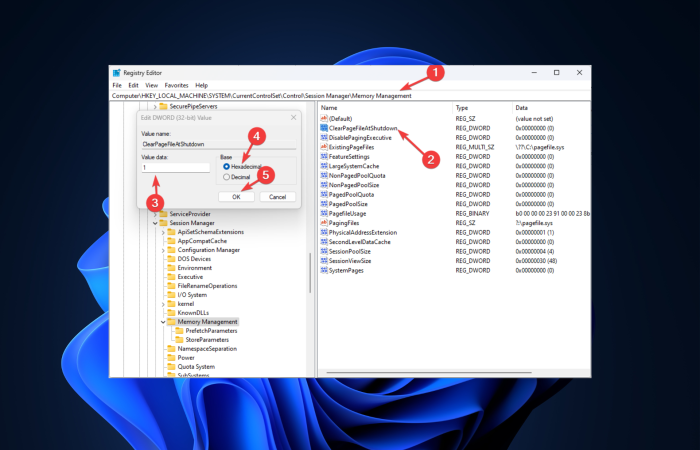
Task: Click the SessionPoolSize value icon
Action: tap(324, 251)
